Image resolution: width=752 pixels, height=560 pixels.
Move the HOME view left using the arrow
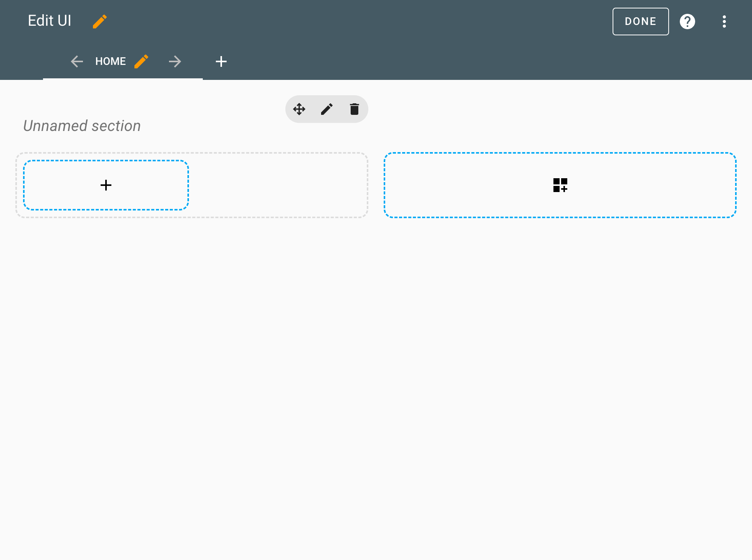coord(77,61)
